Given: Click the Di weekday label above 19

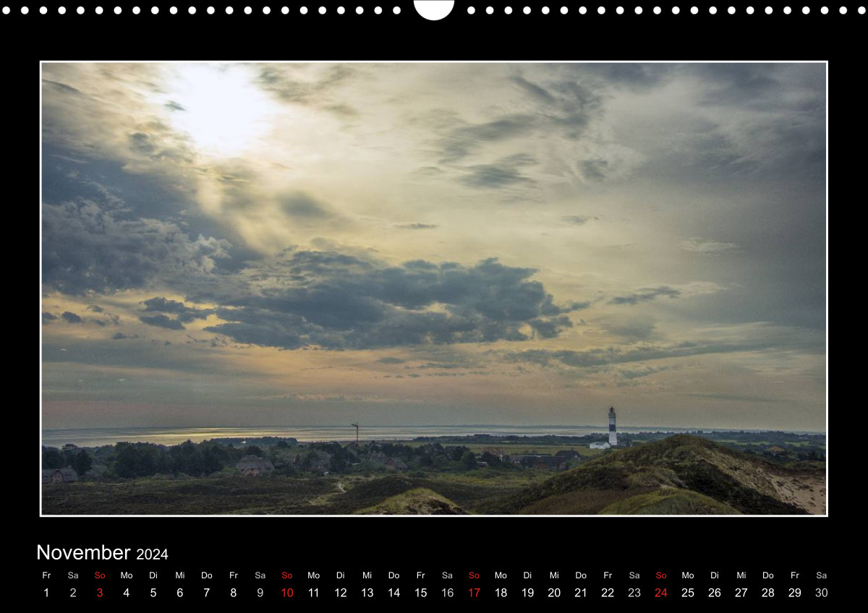Looking at the screenshot, I should point(528,575).
